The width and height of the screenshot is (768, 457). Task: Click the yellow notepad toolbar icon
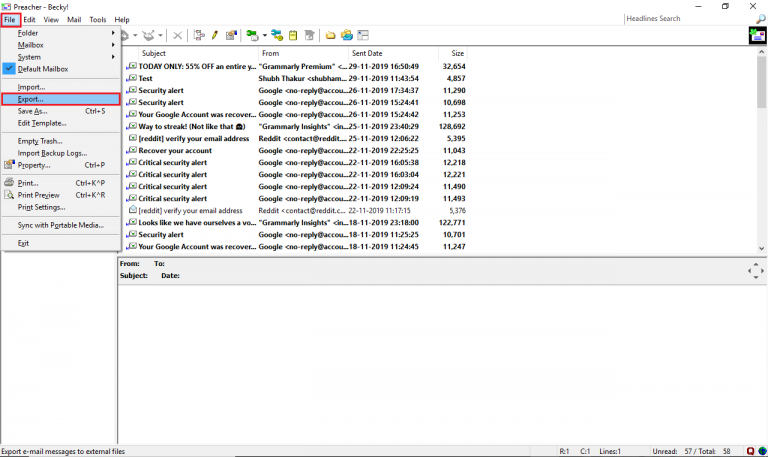[x=293, y=35]
